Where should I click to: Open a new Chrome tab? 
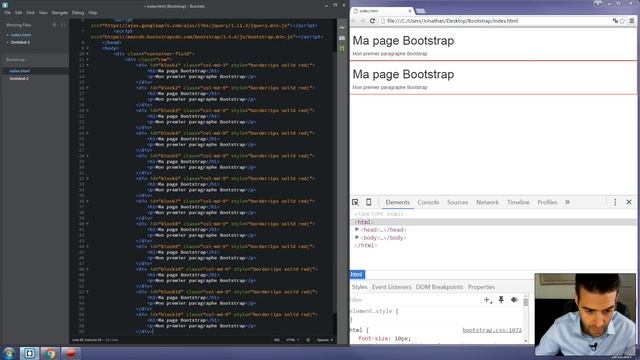click(x=420, y=11)
